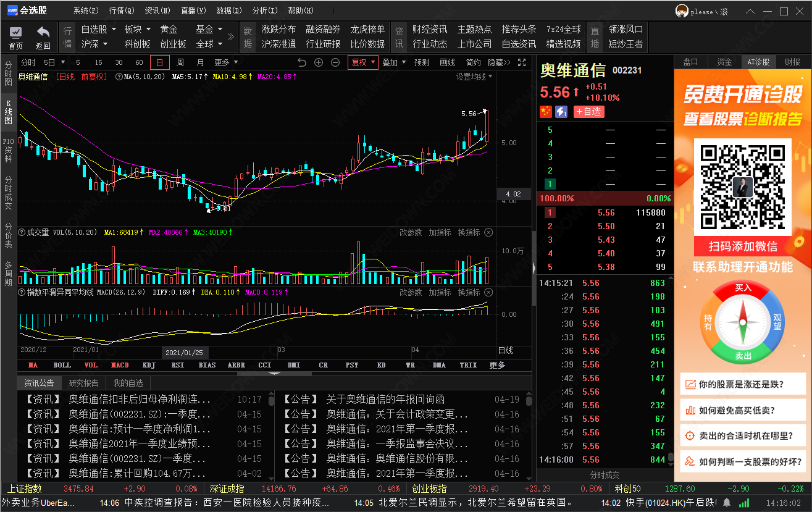This screenshot has height=512, width=812.
Task: Click the 画线 drawing button
Action: point(447,62)
